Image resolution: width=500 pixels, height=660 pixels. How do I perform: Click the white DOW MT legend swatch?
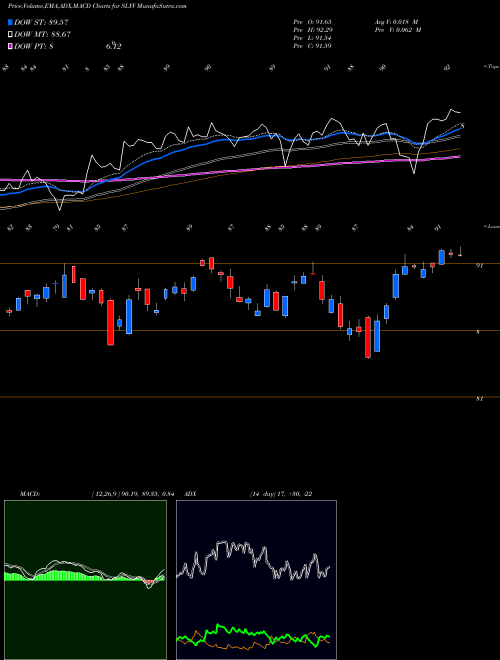(11, 35)
